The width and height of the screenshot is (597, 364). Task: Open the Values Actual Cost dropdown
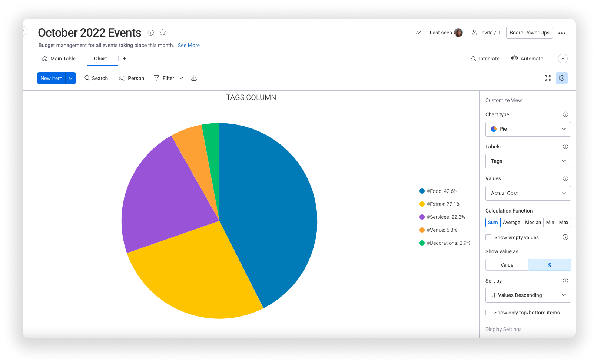pos(528,193)
